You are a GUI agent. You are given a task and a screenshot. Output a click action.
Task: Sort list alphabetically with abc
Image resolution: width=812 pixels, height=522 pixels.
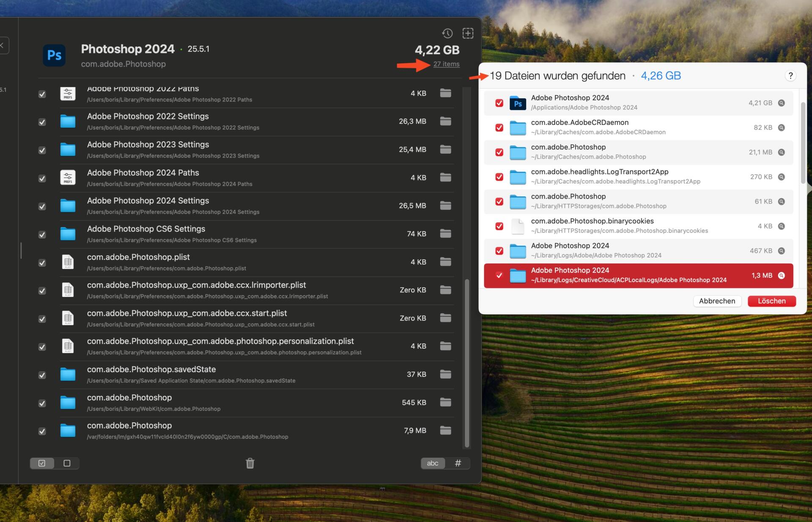[433, 463]
